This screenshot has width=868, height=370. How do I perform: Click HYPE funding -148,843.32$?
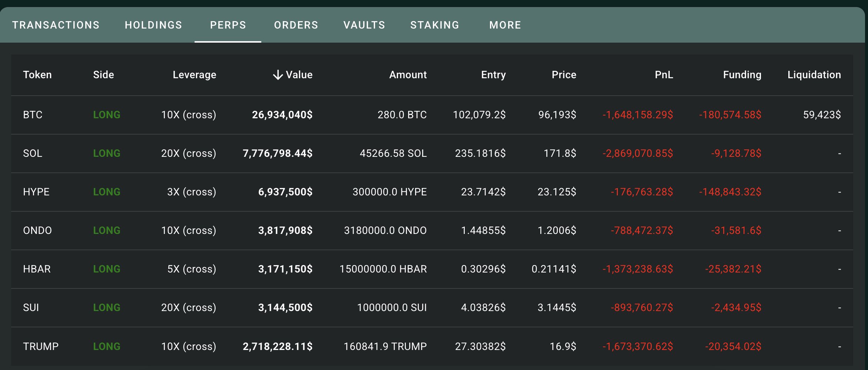point(730,192)
